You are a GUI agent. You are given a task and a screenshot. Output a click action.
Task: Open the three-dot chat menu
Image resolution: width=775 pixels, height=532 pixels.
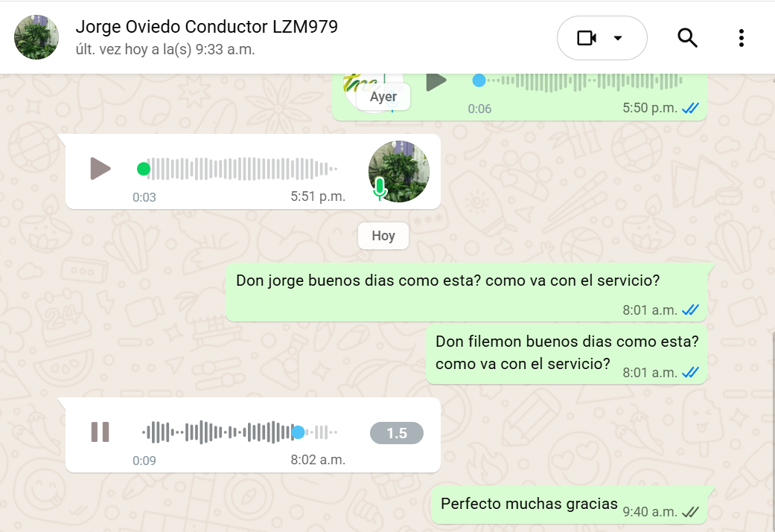point(741,38)
